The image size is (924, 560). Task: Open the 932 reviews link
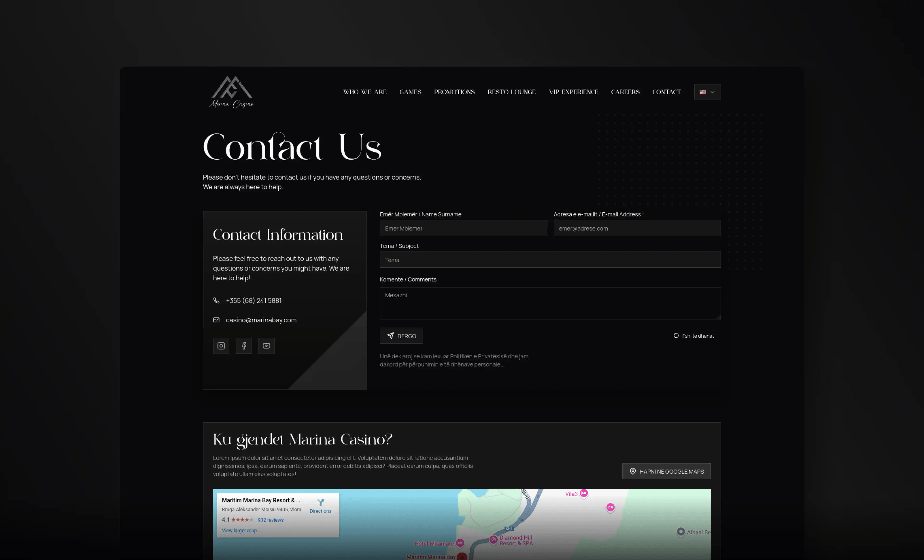[270, 520]
